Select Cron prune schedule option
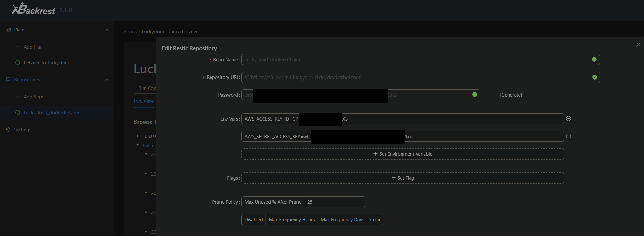The width and height of the screenshot is (644, 236). [375, 220]
